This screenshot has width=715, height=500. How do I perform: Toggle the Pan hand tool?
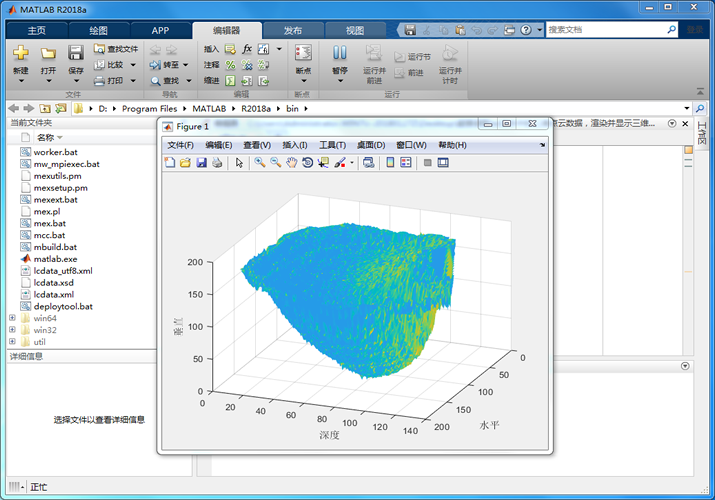click(x=291, y=162)
